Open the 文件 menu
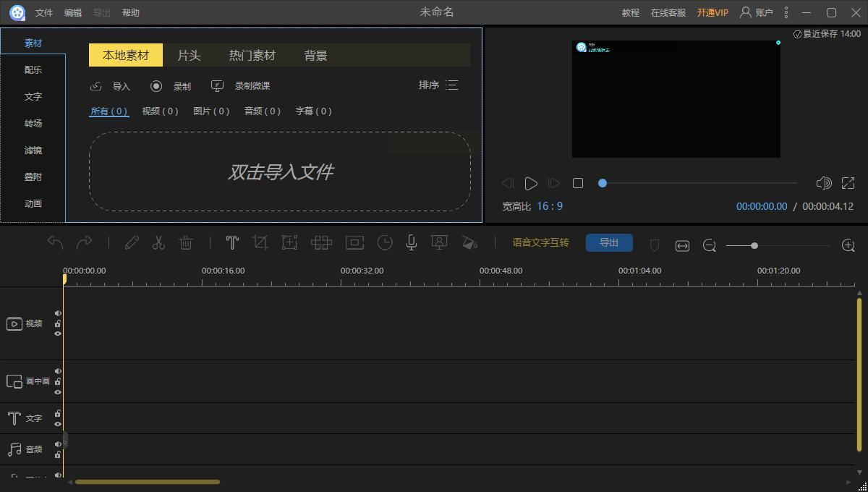868x492 pixels. [44, 12]
